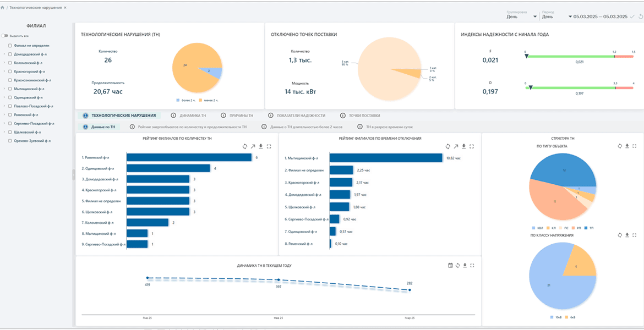Download the voltage class pie chart
Screen dimensions: 644x330
pyautogui.click(x=627, y=235)
